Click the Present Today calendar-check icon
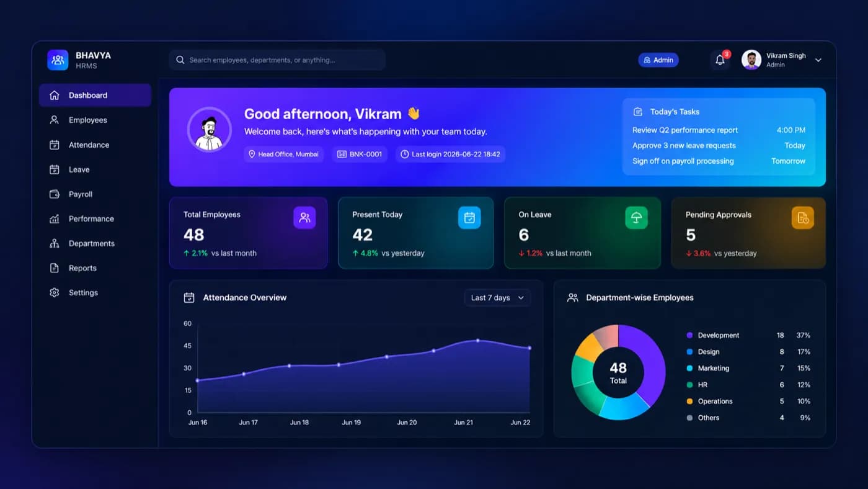Viewport: 868px width, 489px height. click(x=469, y=218)
